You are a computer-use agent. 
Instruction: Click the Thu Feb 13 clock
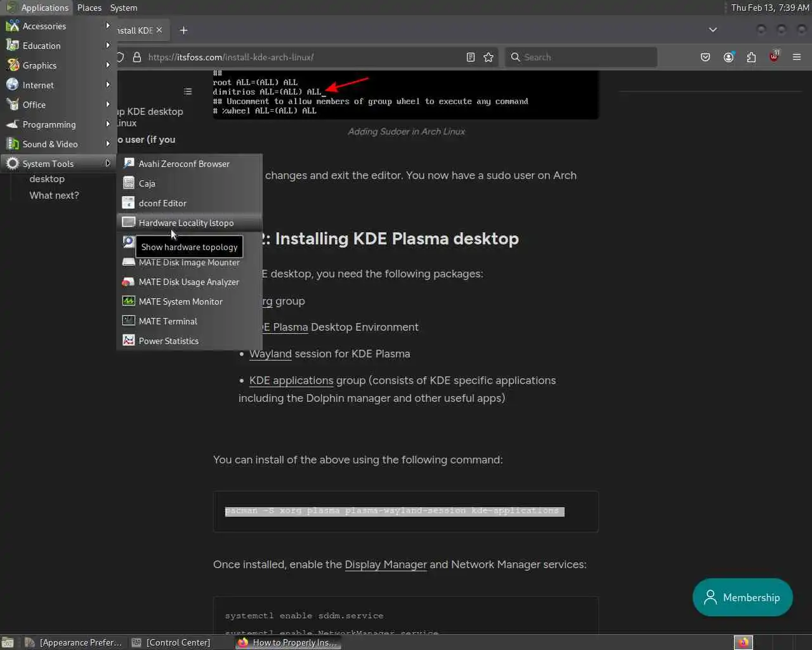769,8
